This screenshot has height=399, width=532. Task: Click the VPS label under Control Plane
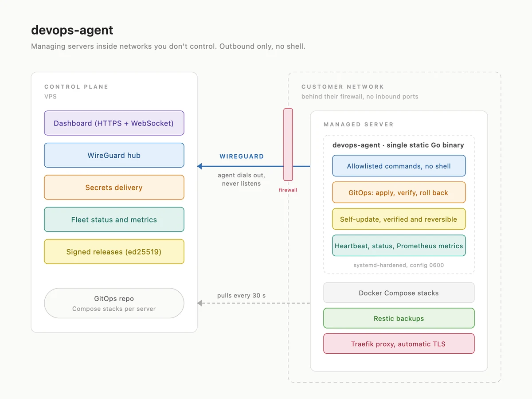[51, 96]
